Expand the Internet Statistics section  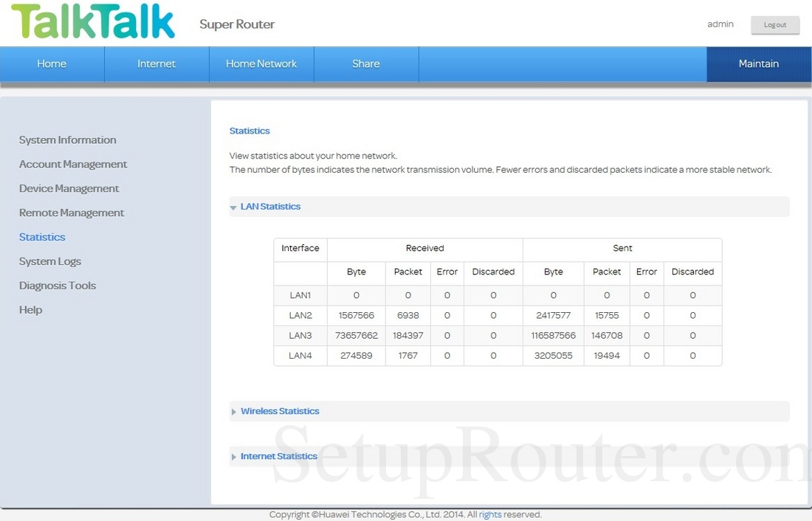tap(279, 456)
